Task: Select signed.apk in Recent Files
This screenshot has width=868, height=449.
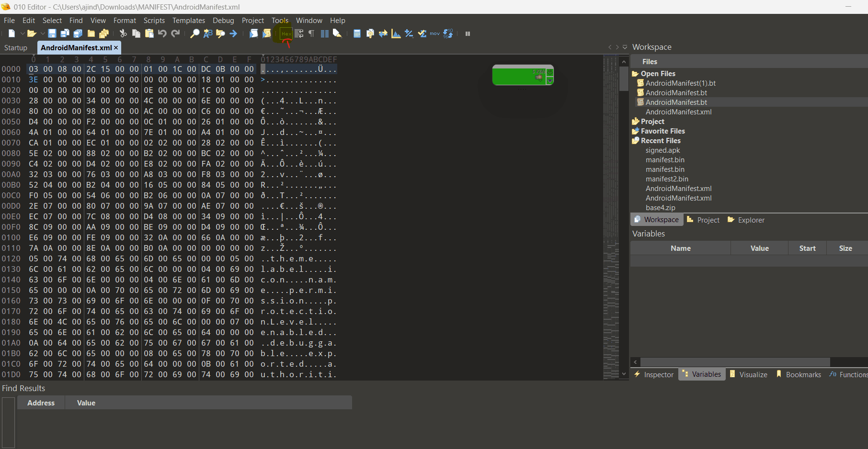Action: point(662,150)
